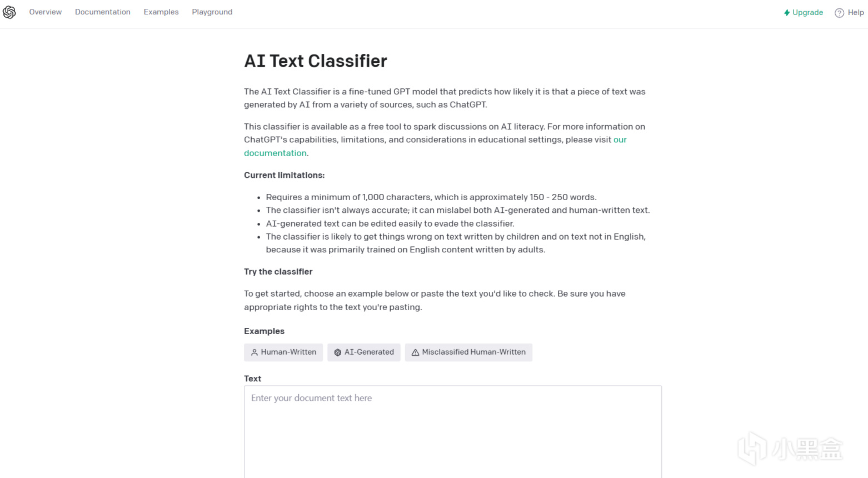
Task: Click the "AI Text Classifier" page heading
Action: point(316,61)
